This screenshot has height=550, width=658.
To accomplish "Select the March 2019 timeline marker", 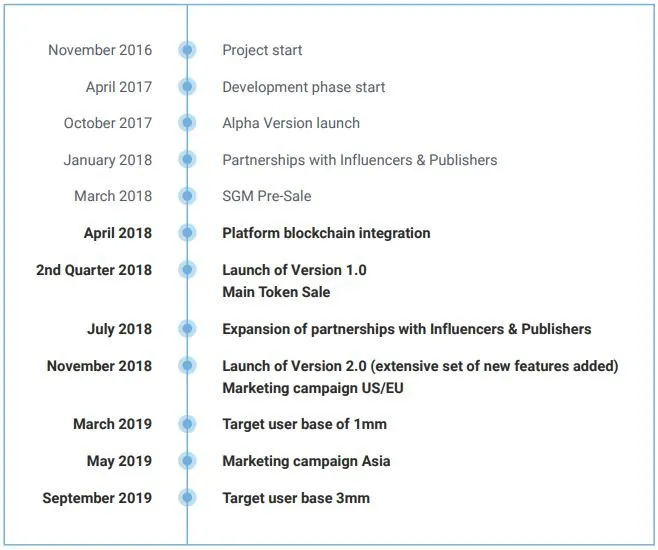I will tap(187, 424).
